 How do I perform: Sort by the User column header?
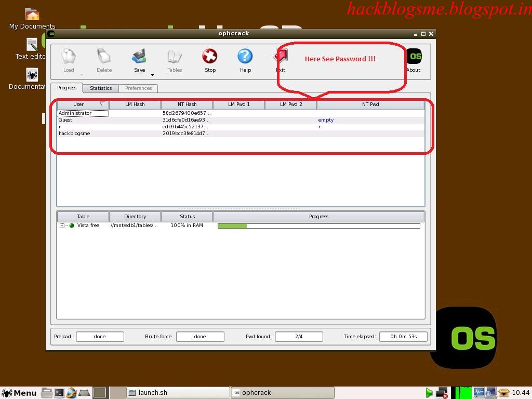point(83,104)
